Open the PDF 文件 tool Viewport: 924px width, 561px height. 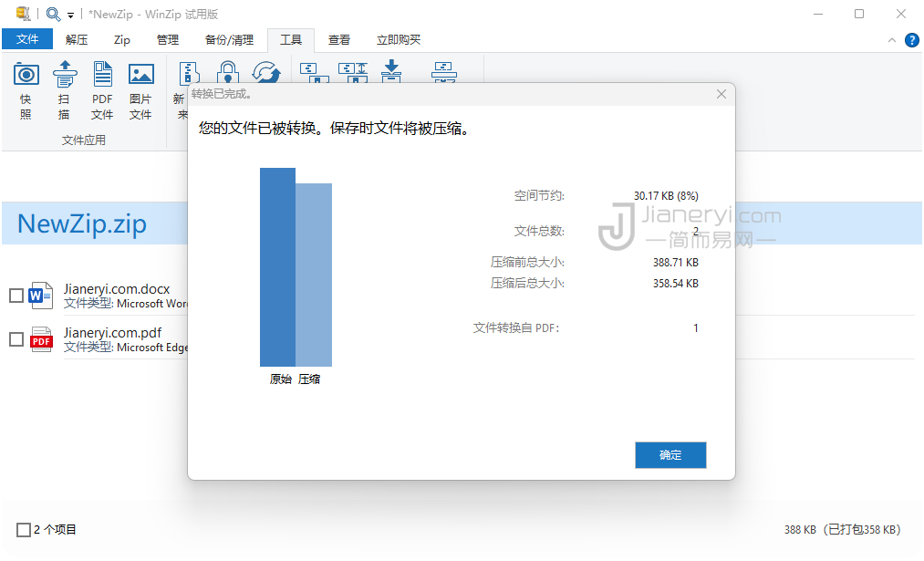(102, 74)
